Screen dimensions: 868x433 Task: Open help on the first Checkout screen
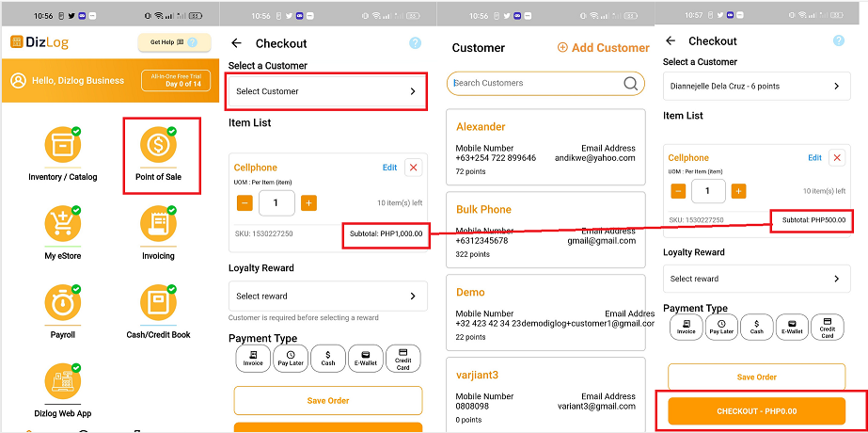(x=415, y=43)
